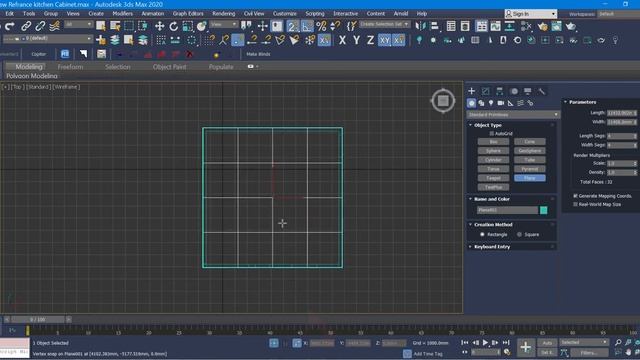Open the Sign In dropdown
Viewport: 640px width, 360px height.
[531, 14]
